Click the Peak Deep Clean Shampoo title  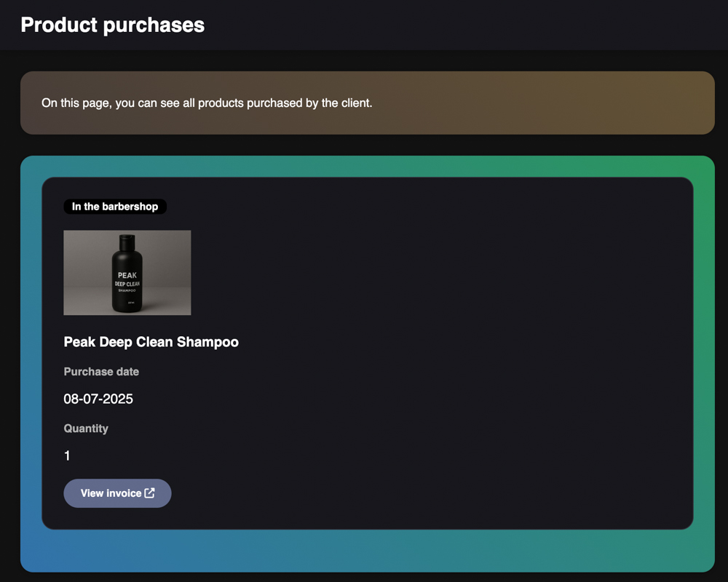(x=151, y=342)
